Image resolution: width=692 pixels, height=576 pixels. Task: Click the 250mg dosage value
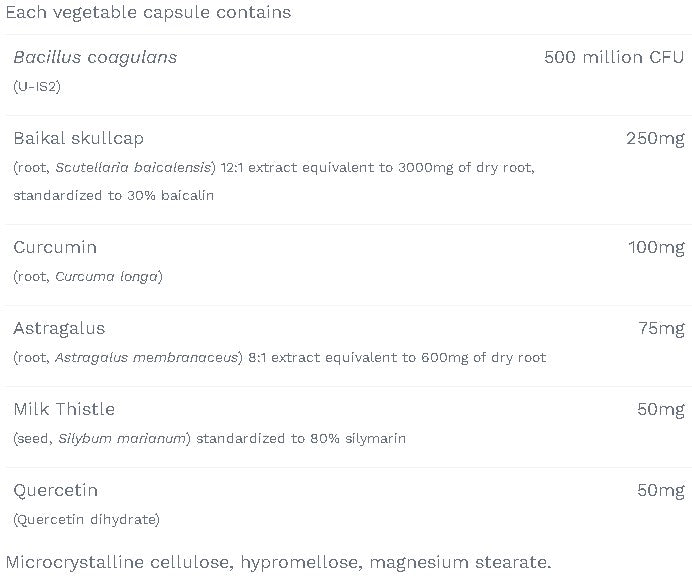[655, 138]
